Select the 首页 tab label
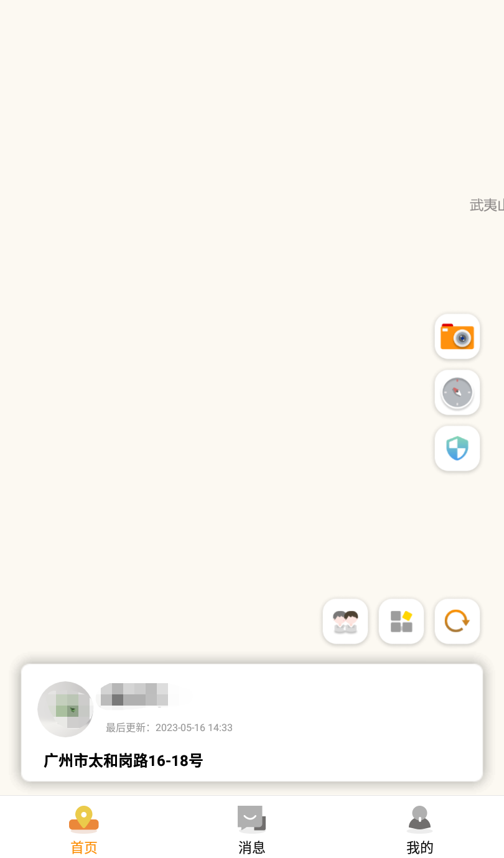This screenshot has height=858, width=504. coord(84,847)
